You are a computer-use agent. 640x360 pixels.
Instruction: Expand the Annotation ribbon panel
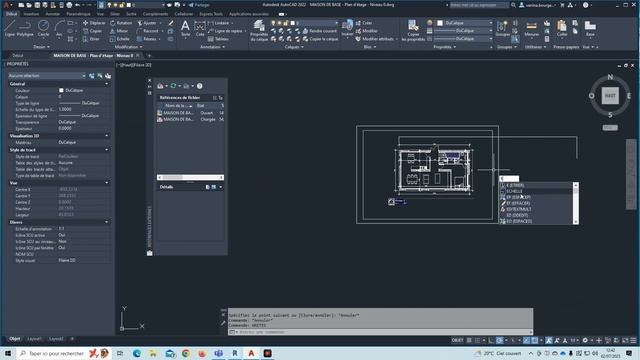(x=212, y=47)
